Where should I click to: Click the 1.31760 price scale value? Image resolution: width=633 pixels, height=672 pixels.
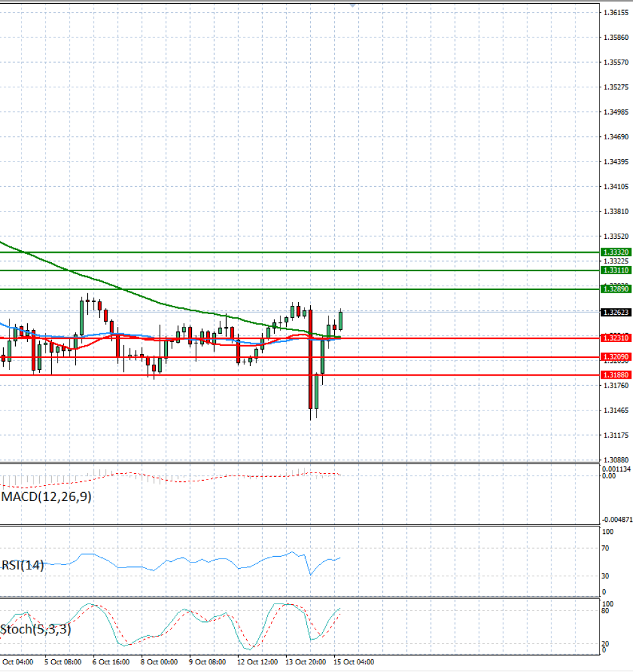point(616,386)
